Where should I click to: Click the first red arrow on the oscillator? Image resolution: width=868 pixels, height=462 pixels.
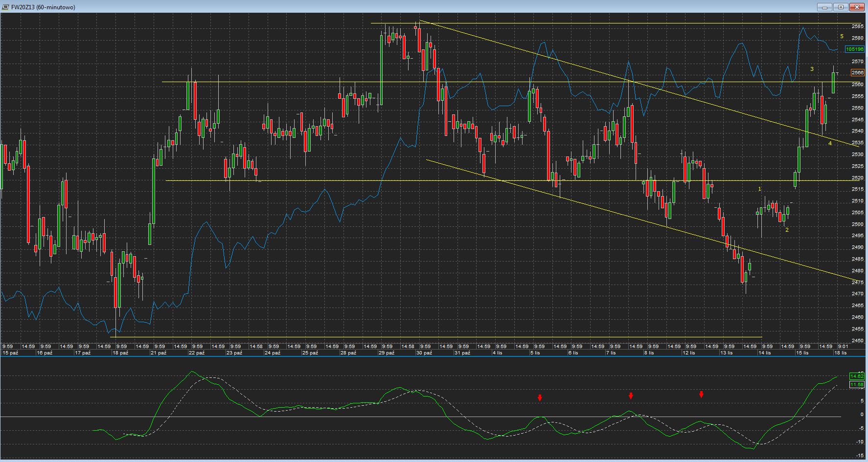[540, 398]
